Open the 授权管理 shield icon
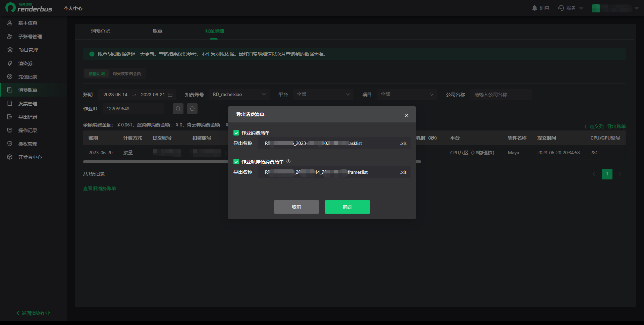The height and width of the screenshot is (325, 644). (10, 144)
